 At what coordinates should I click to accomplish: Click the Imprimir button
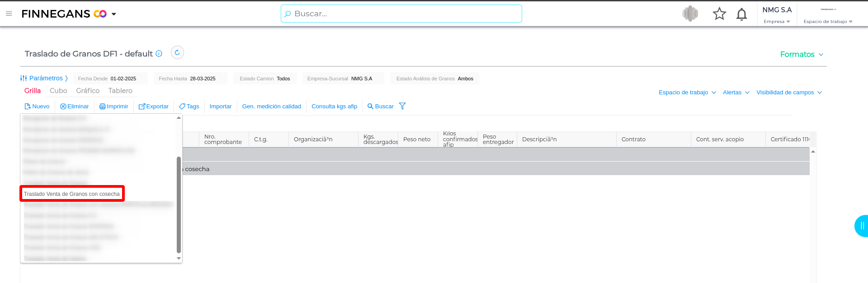(114, 107)
